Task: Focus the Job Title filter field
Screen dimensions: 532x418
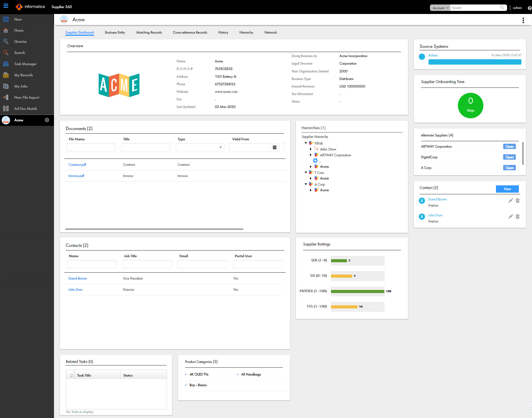Action: [x=147, y=264]
